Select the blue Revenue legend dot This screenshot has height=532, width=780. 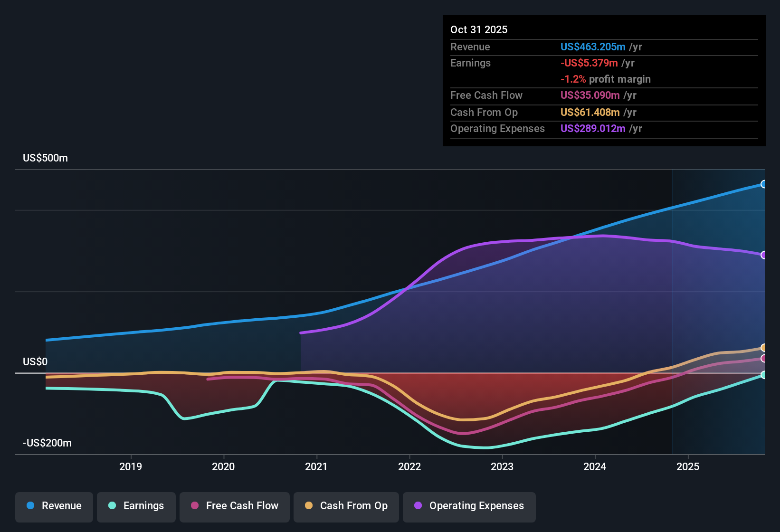(x=30, y=506)
